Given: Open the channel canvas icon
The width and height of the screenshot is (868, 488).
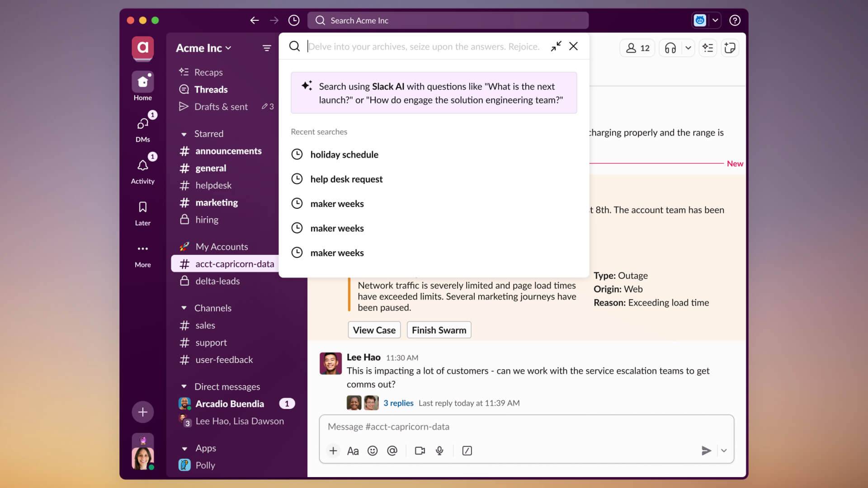Looking at the screenshot, I should [x=730, y=48].
